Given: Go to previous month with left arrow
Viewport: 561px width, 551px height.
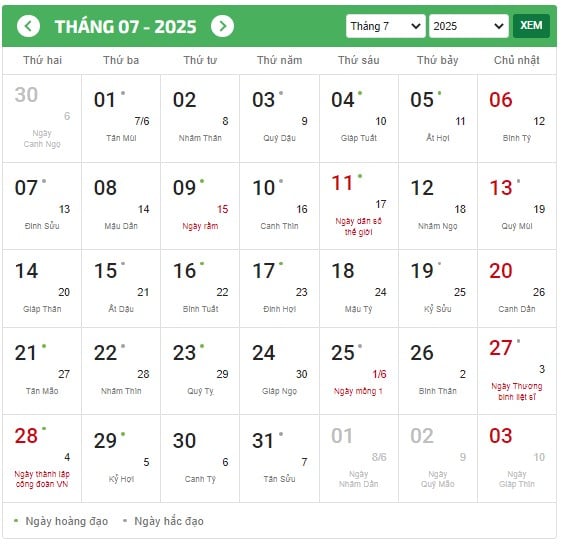Looking at the screenshot, I should 28,26.
